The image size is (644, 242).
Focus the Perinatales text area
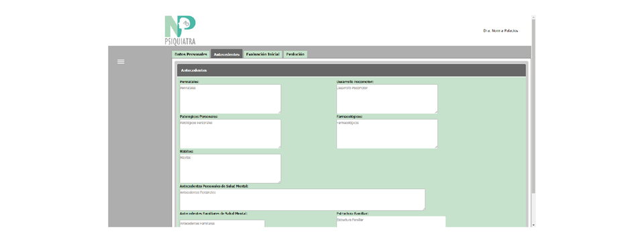click(x=230, y=99)
